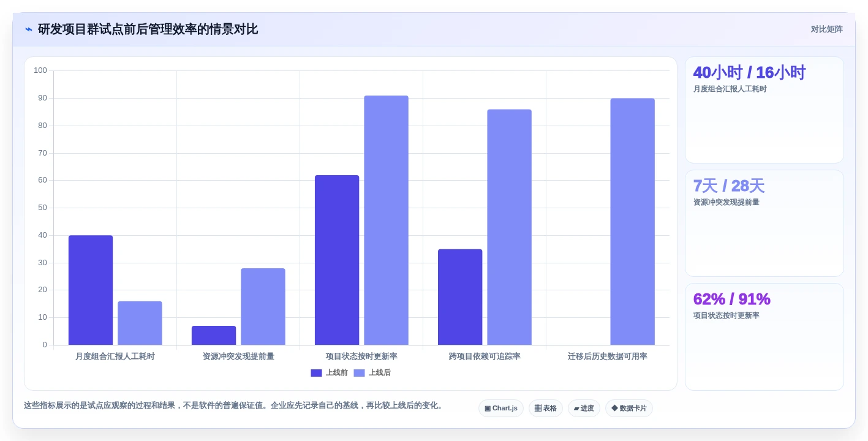Click the 迁移后历史数据可用率 x-axis label
Viewport: 868px width, 441px height.
[x=608, y=356]
